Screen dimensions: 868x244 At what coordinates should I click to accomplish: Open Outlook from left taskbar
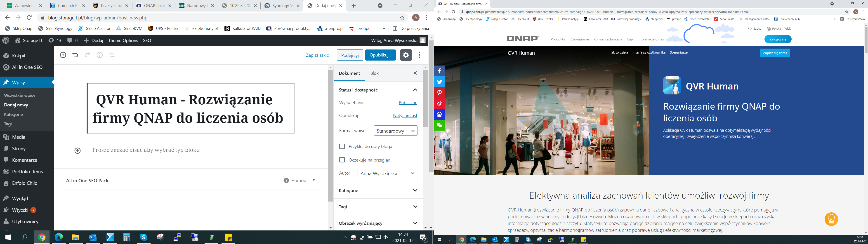click(x=93, y=237)
